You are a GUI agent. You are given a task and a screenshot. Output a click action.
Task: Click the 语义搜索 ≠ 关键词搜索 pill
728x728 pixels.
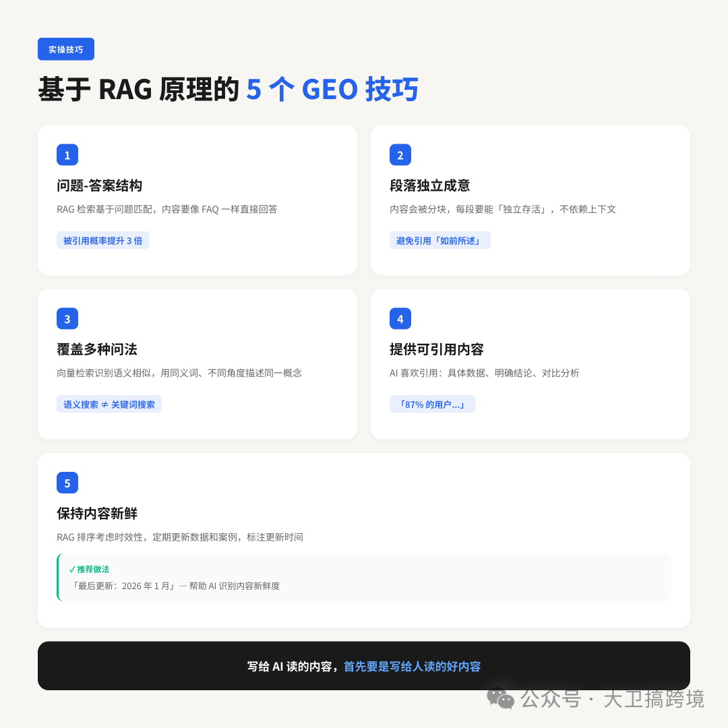pos(109,404)
